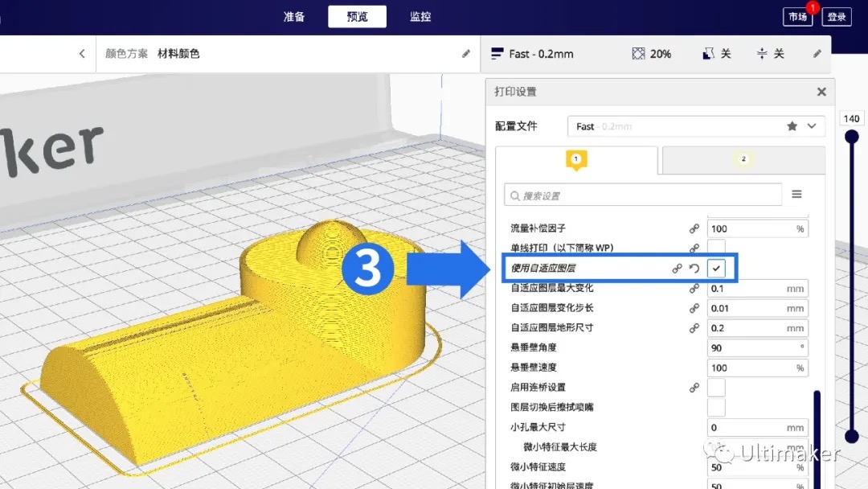The width and height of the screenshot is (868, 489).
Task: Expand the 配置文件 profile dropdown
Action: tap(812, 126)
